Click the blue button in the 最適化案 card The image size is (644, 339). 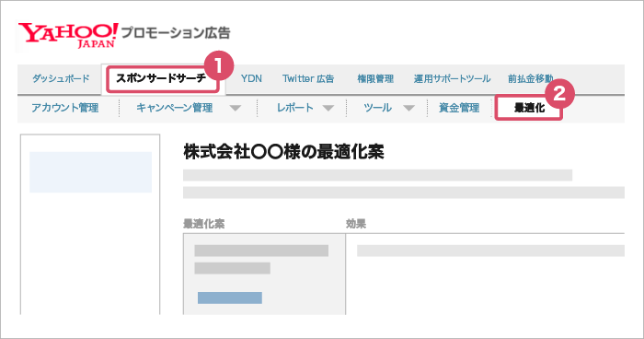[x=230, y=298]
